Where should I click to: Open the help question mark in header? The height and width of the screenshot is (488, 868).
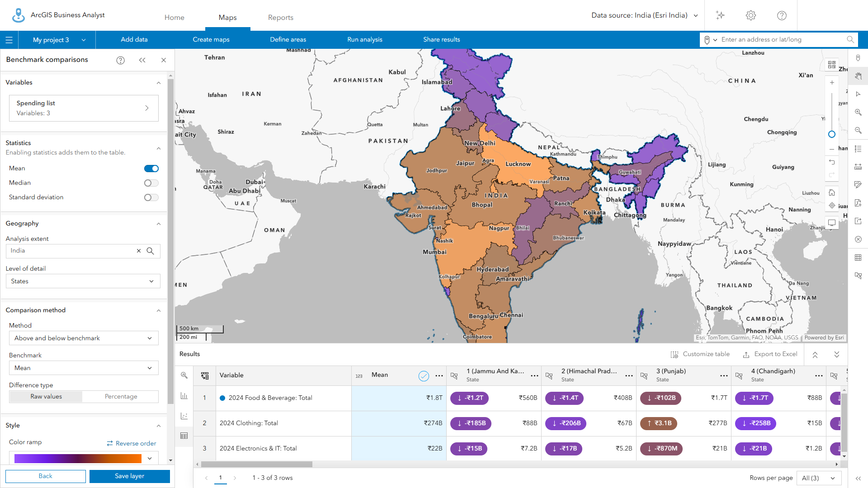pyautogui.click(x=782, y=15)
